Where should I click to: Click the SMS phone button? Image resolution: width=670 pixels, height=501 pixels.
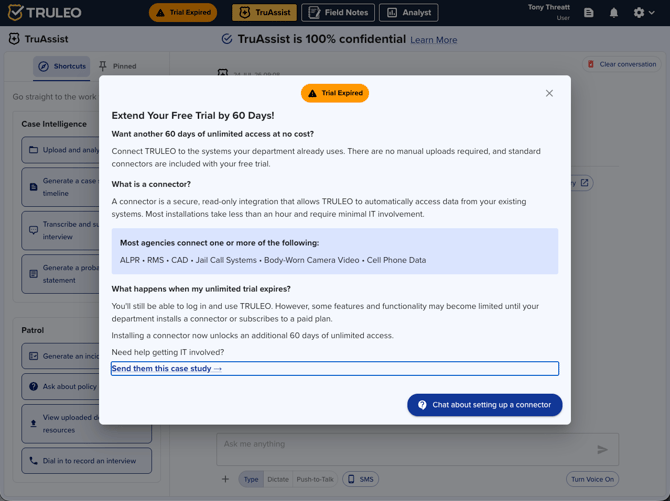(361, 479)
